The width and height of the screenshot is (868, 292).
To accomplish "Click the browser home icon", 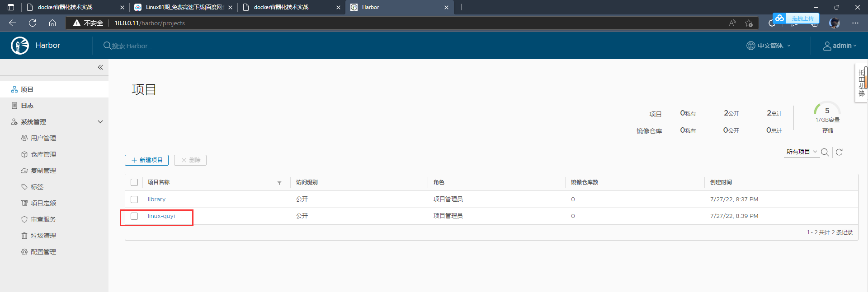I will coord(52,23).
